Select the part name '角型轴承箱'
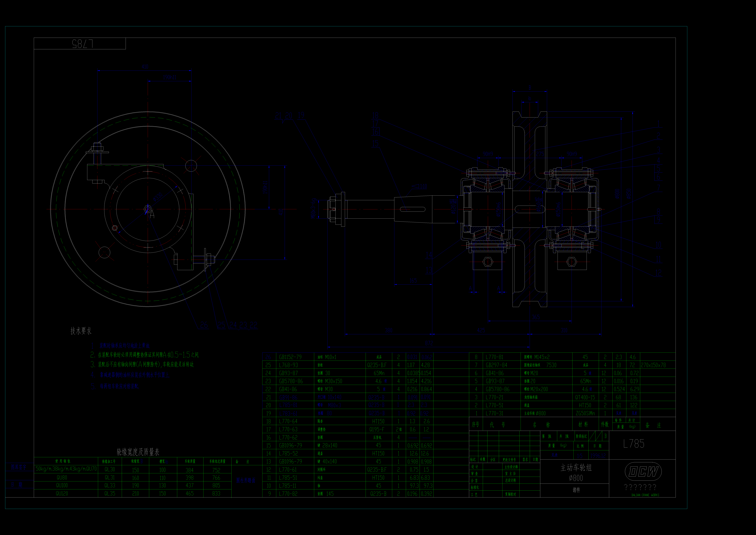The width and height of the screenshot is (756, 535). (531, 397)
